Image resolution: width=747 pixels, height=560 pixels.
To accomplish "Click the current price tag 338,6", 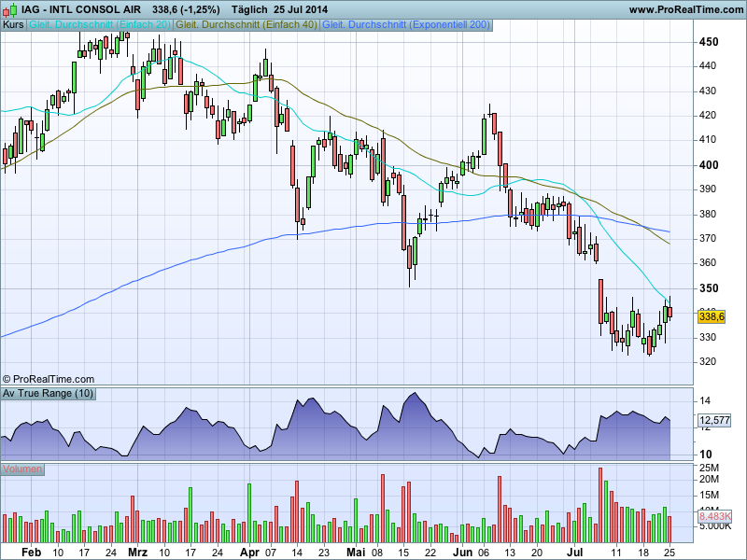I will click(712, 316).
